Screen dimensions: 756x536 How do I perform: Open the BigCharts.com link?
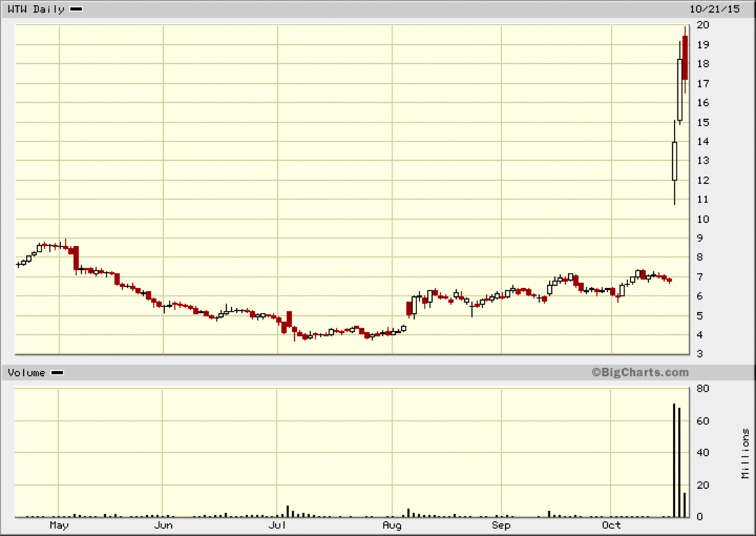(x=641, y=373)
